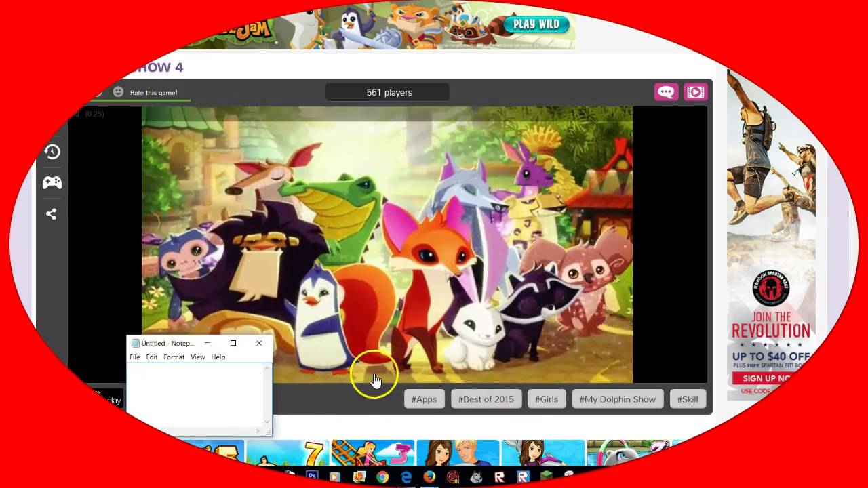Click inside the Notepad text area
Screen dimensions: 868x488
195,394
